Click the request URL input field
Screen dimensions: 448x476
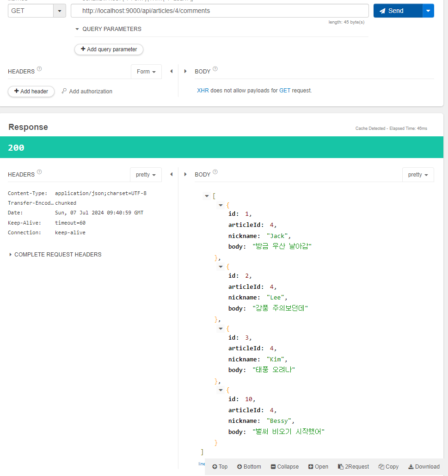(x=220, y=11)
